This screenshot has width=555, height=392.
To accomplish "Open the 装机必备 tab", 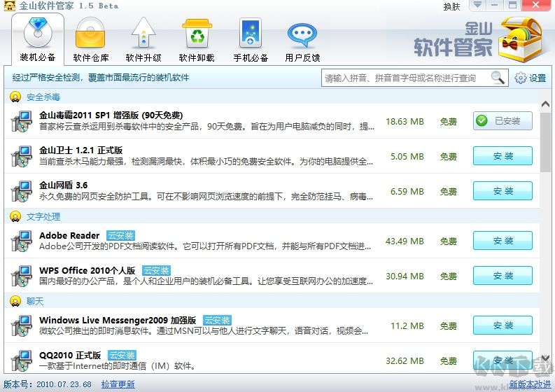I will pyautogui.click(x=38, y=39).
